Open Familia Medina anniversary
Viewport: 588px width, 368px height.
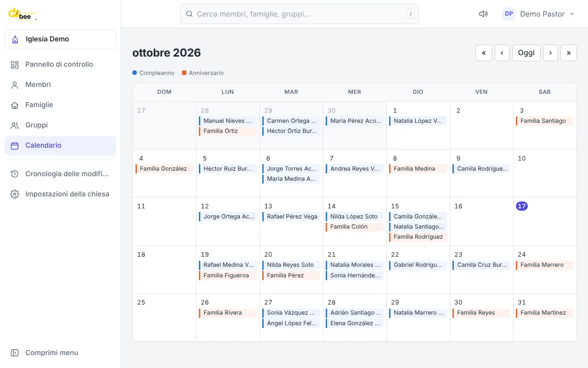[x=418, y=169]
